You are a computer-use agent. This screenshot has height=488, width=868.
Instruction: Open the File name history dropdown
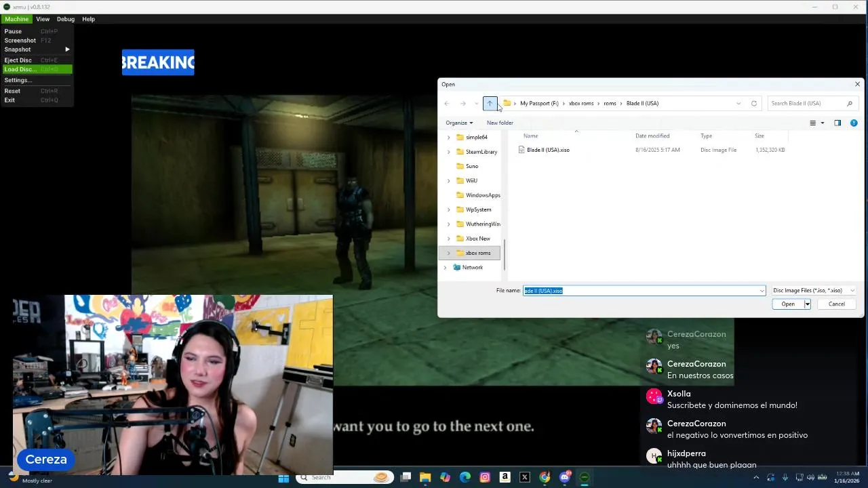click(762, 291)
